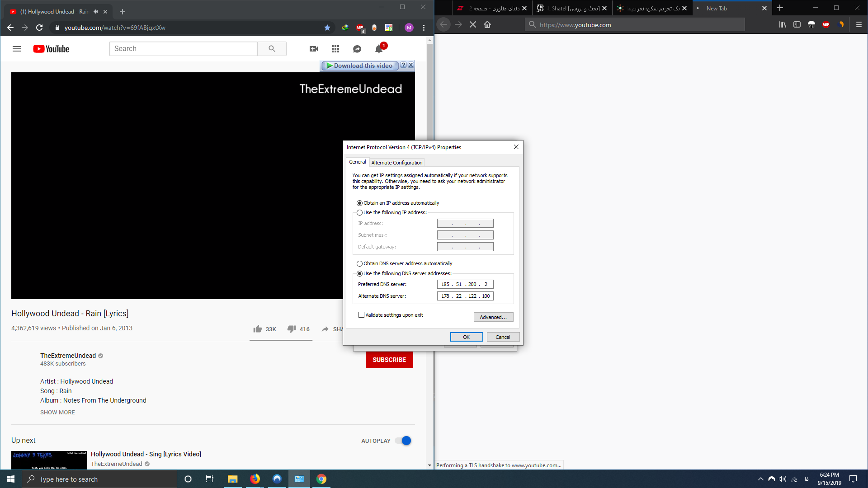The width and height of the screenshot is (868, 488).
Task: Switch to Alternate Configuration tab
Action: (397, 163)
